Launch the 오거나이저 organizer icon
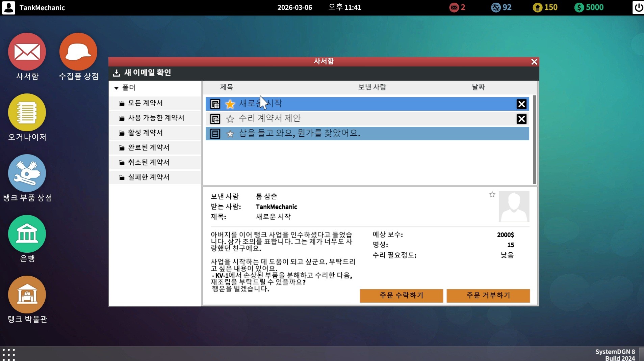 coord(27,112)
